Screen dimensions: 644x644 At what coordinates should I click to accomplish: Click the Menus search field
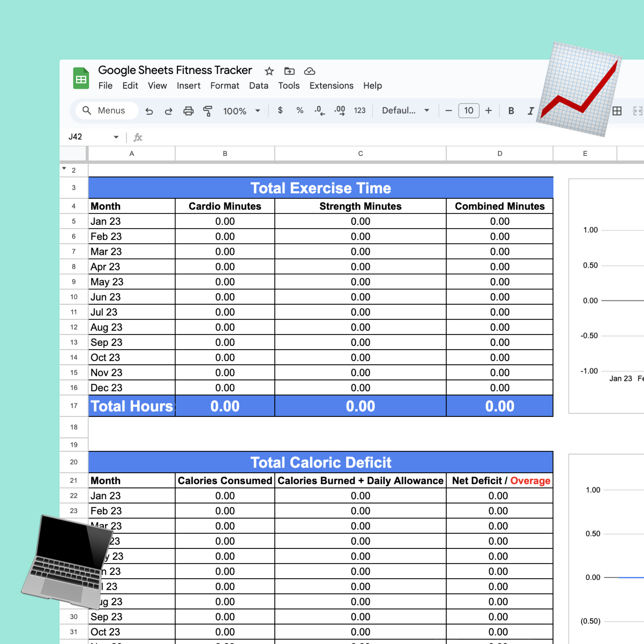tap(107, 110)
